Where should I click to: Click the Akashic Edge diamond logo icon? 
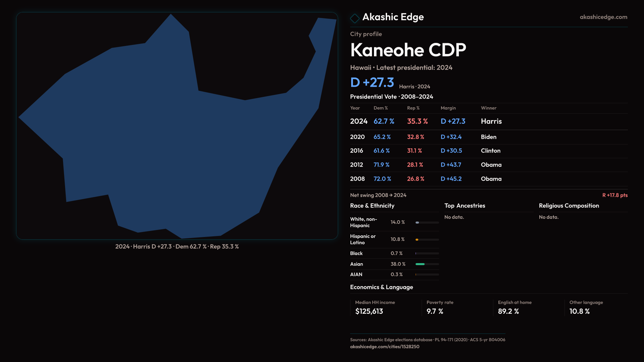(x=355, y=18)
